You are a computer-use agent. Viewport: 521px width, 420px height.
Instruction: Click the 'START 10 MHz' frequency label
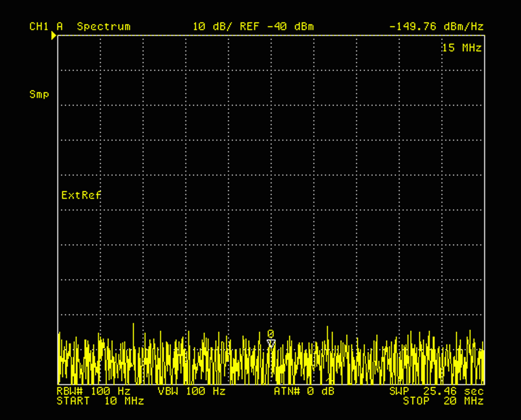click(x=100, y=401)
